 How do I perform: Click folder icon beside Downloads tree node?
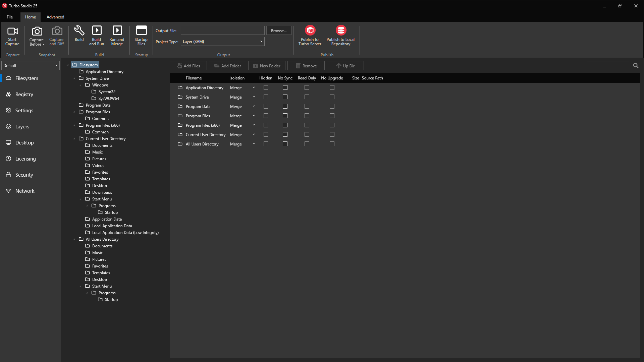88,192
